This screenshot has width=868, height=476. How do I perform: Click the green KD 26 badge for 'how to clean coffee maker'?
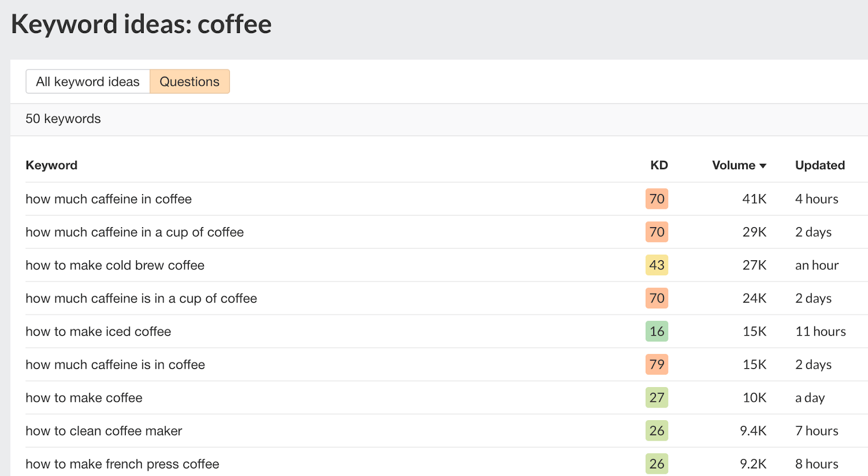tap(656, 430)
